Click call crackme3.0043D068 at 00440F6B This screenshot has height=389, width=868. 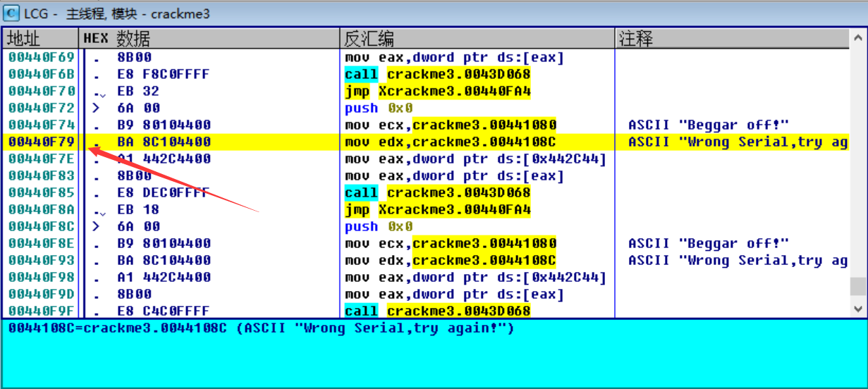(438, 74)
